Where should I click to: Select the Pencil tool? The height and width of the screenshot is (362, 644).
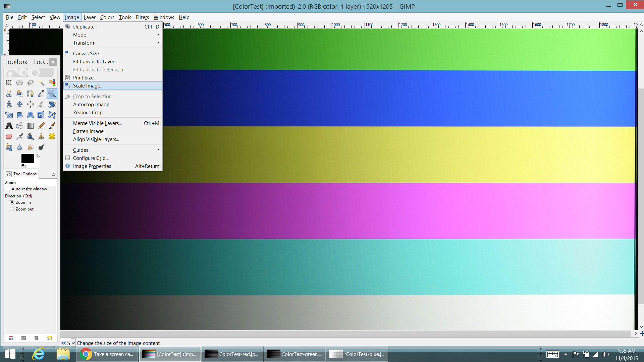click(x=41, y=126)
